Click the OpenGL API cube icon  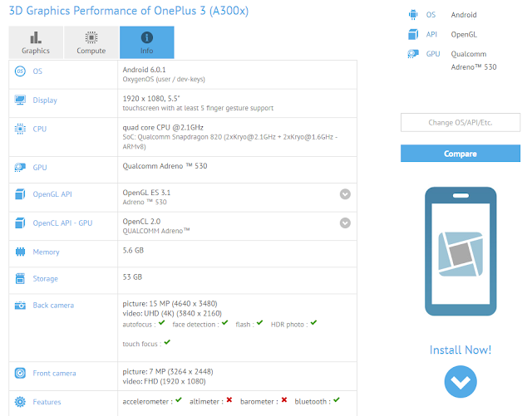[x=20, y=194]
